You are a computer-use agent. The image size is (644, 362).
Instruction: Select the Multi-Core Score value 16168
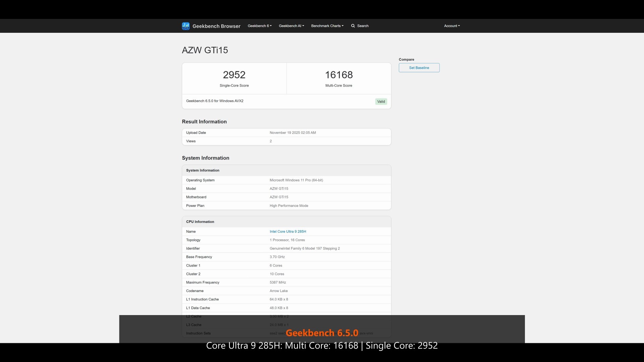(x=339, y=75)
